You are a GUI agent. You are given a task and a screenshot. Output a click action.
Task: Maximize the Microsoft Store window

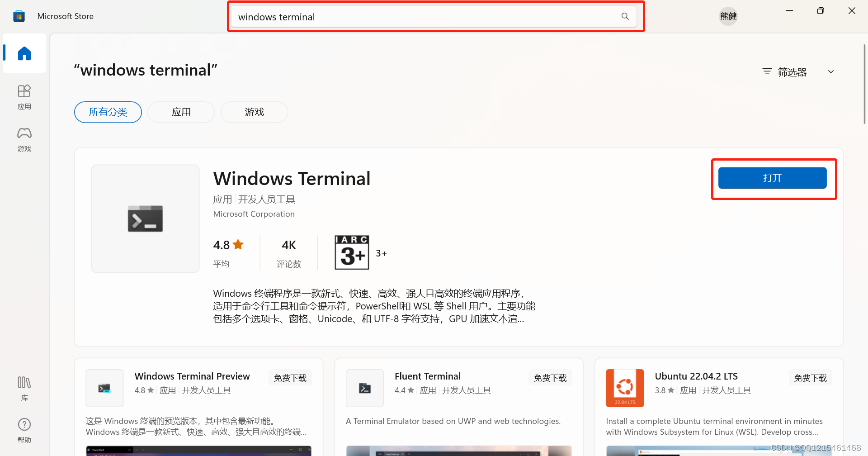[x=821, y=11]
